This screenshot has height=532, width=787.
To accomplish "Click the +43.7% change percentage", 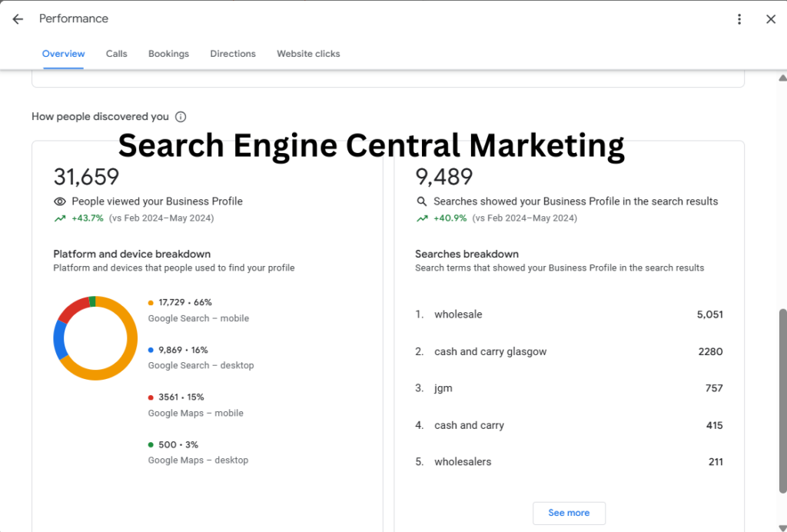I will click(x=88, y=218).
